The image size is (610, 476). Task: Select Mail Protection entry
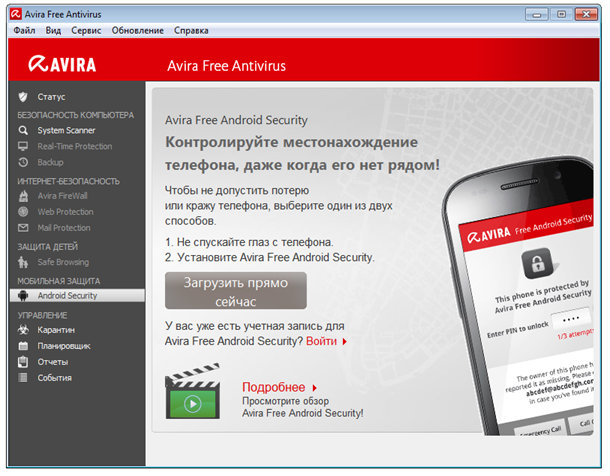point(64,228)
